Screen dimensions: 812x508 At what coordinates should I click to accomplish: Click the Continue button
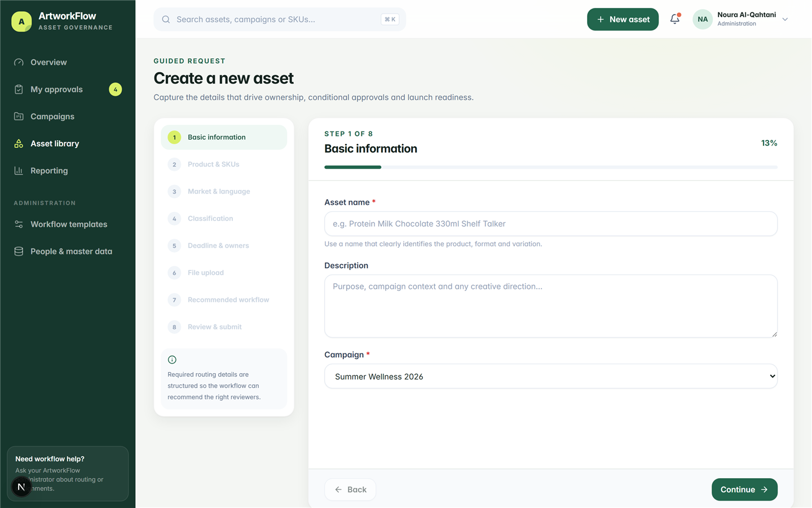(x=744, y=489)
